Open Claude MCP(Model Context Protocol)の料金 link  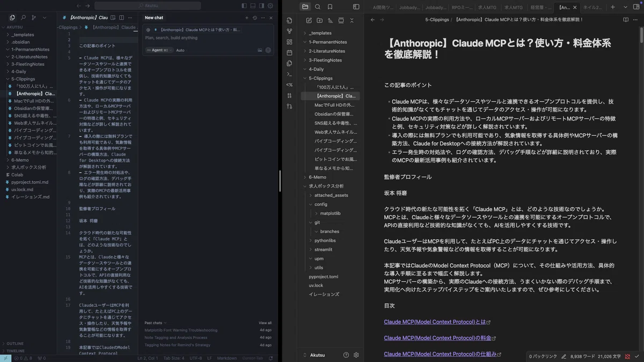point(438,338)
